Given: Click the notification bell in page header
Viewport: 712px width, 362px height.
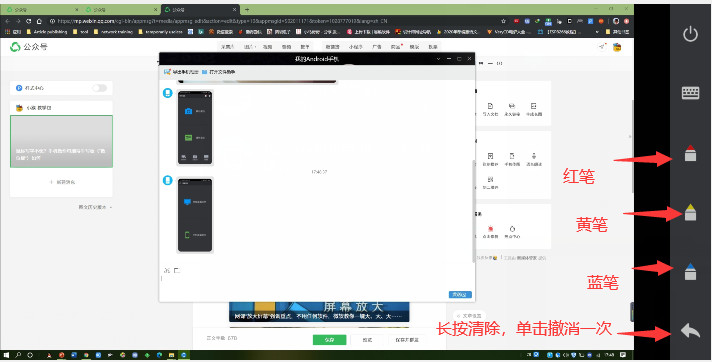Looking at the screenshot, I should 603,47.
